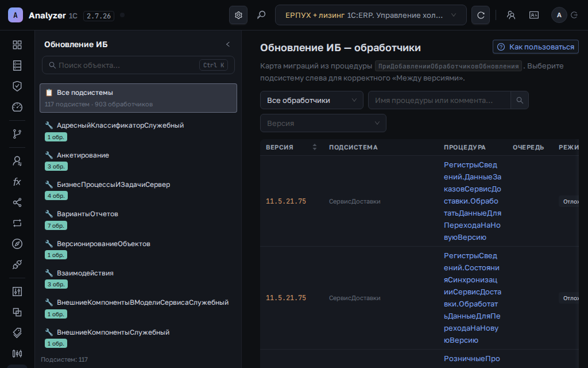Select the АдресныйКлассификаторСлужебный subsystem

pos(138,131)
